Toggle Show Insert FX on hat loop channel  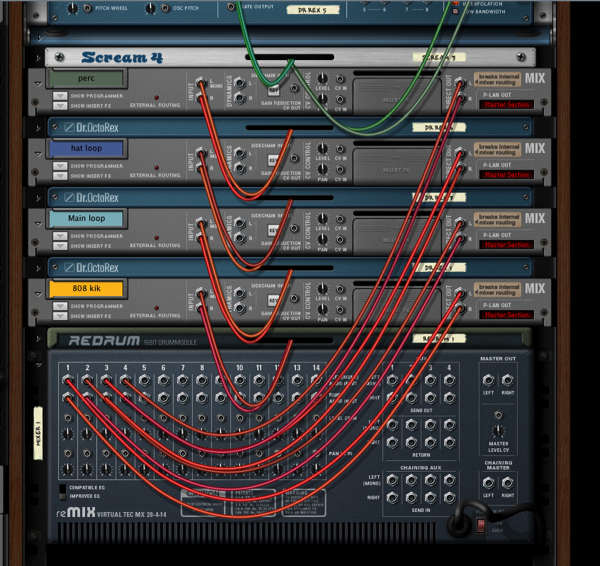[60, 176]
